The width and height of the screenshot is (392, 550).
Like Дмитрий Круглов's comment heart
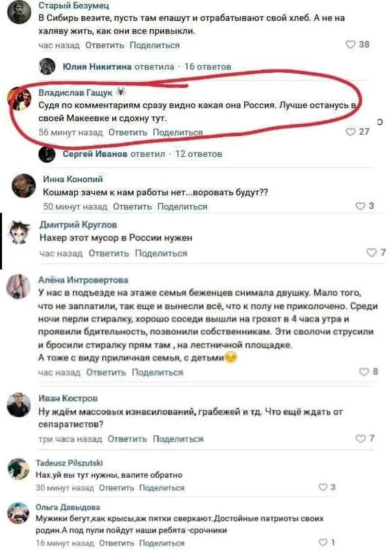tap(371, 252)
